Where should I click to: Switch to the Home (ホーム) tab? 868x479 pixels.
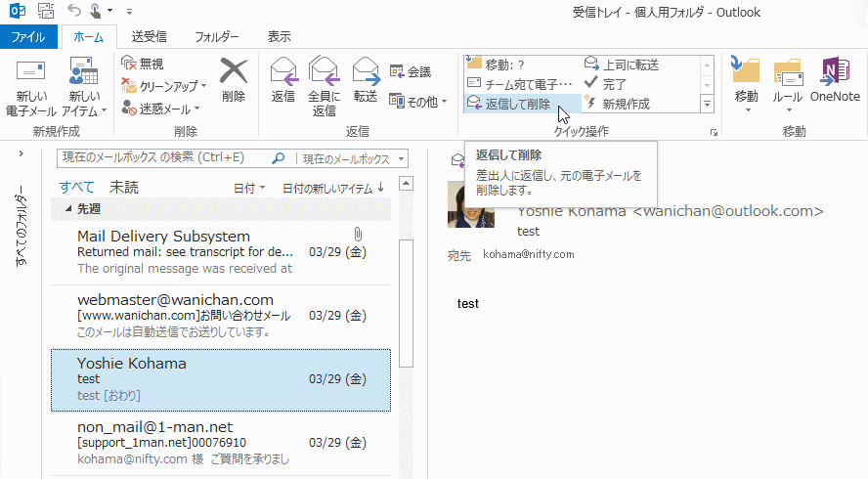point(89,37)
